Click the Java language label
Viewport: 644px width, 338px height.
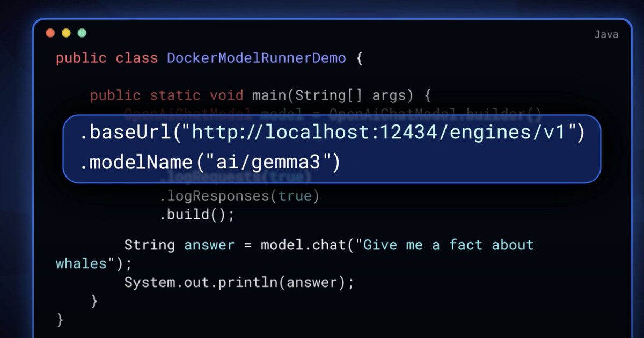[x=606, y=35]
